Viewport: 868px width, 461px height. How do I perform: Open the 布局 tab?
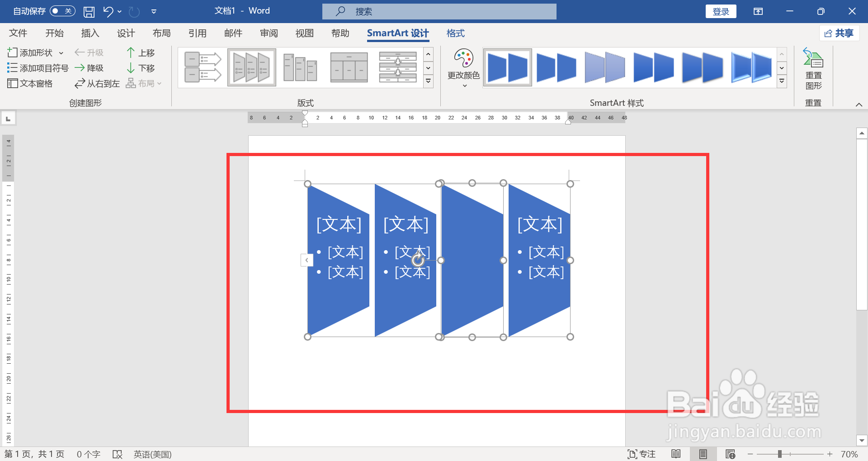(x=161, y=33)
